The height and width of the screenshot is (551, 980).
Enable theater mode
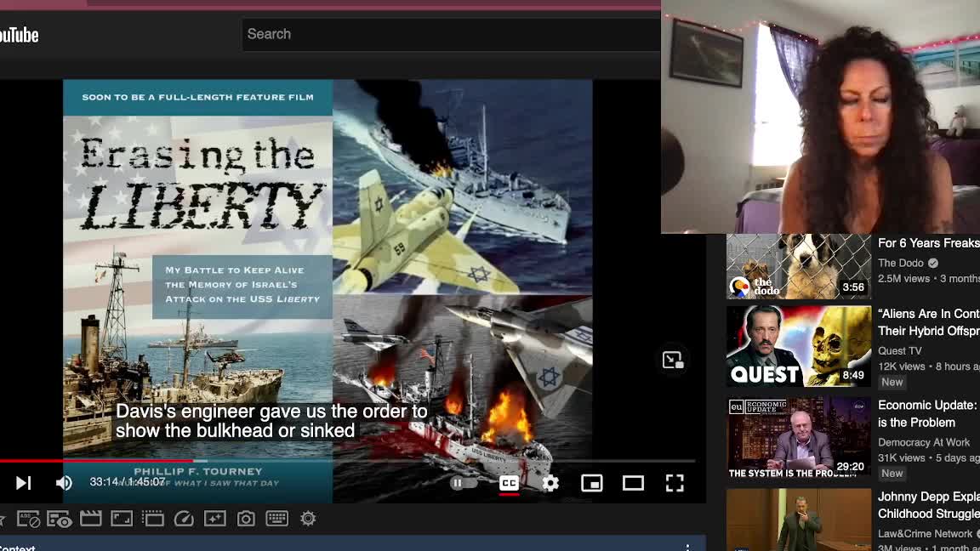[633, 483]
